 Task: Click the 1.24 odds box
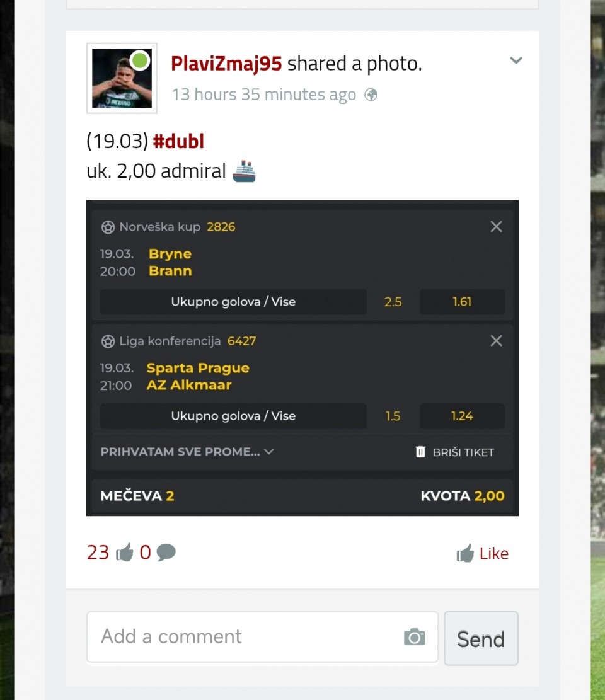point(462,416)
